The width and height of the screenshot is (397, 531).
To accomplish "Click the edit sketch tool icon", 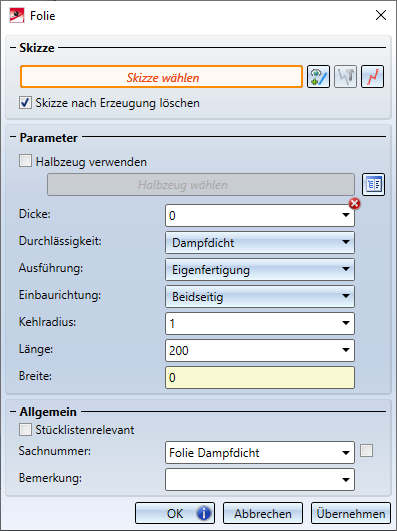I will tap(345, 77).
